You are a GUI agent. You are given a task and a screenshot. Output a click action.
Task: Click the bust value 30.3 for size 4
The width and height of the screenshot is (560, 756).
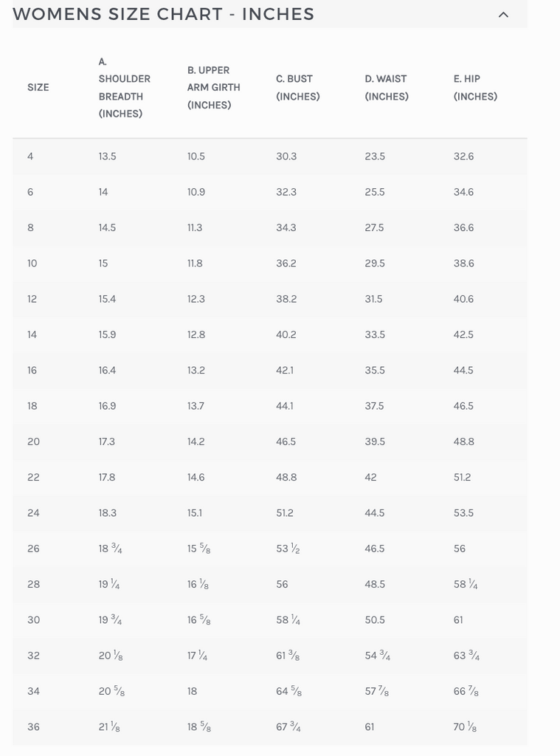[286, 157]
